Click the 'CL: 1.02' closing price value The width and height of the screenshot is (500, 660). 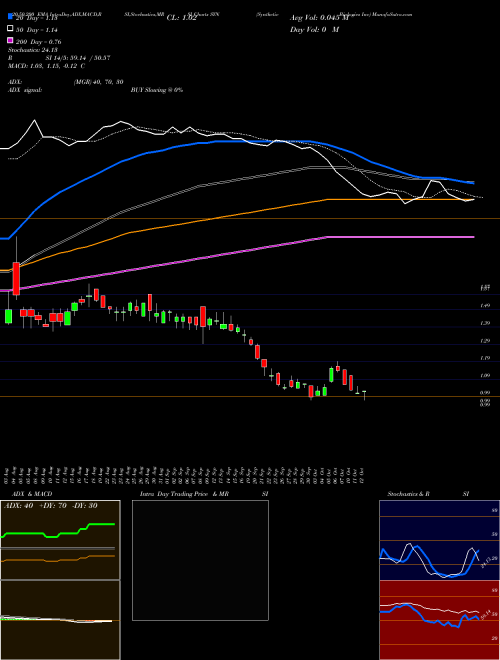[x=181, y=18]
